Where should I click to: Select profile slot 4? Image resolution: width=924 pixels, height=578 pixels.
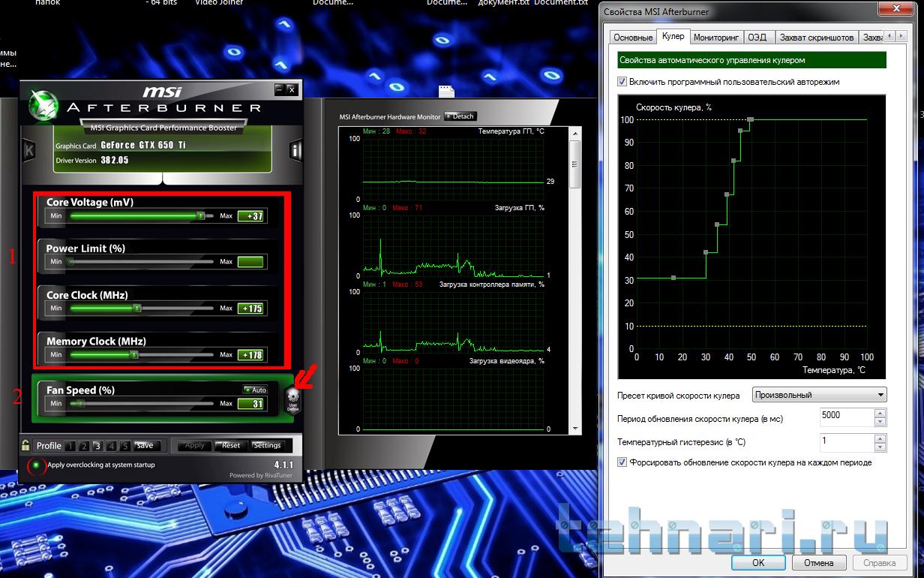click(x=111, y=445)
